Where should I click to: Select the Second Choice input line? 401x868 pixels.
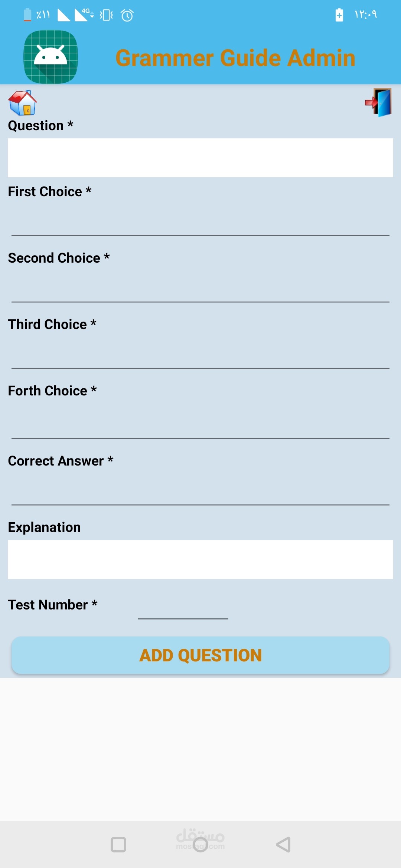click(200, 289)
